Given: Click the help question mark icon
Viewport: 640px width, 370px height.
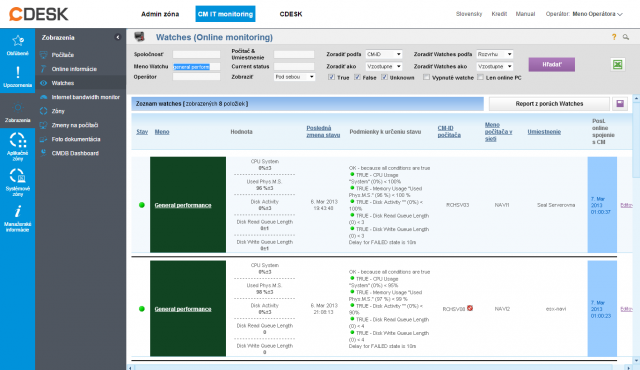Looking at the screenshot, I should (614, 37).
